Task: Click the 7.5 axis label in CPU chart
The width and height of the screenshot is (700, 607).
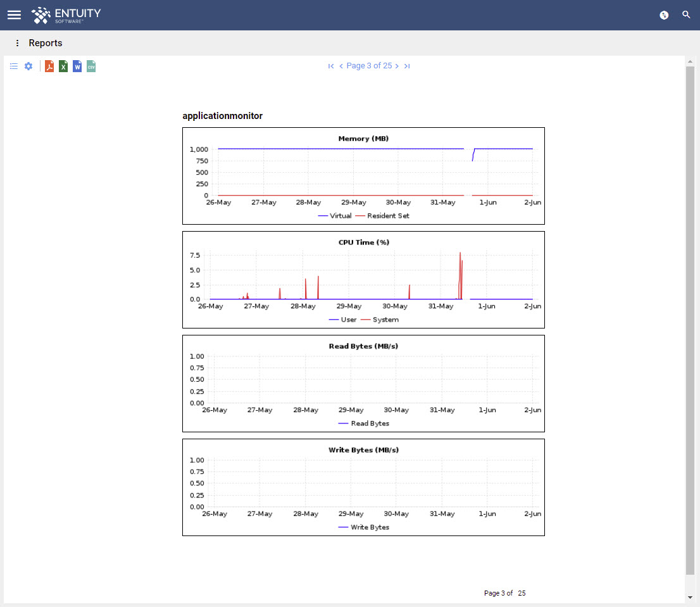Action: [x=195, y=255]
